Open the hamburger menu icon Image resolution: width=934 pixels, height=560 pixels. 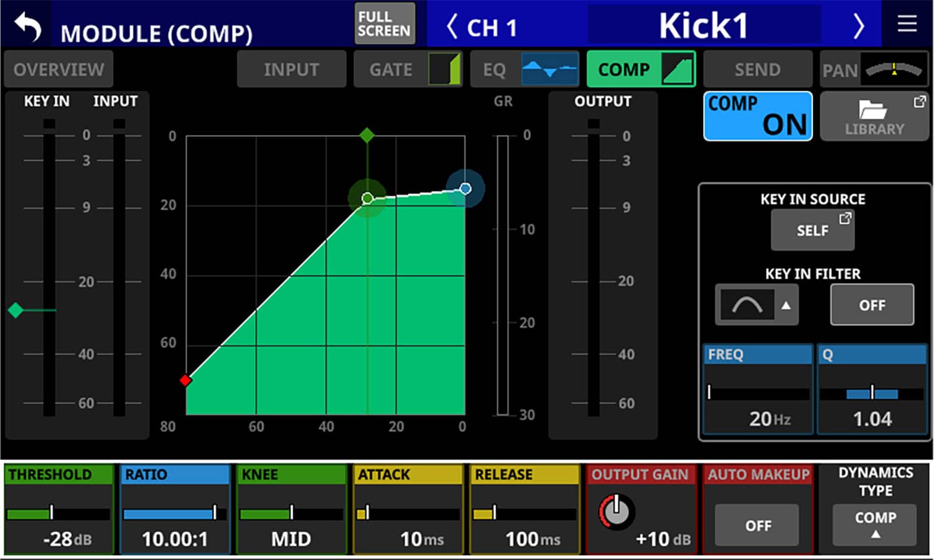tap(907, 25)
